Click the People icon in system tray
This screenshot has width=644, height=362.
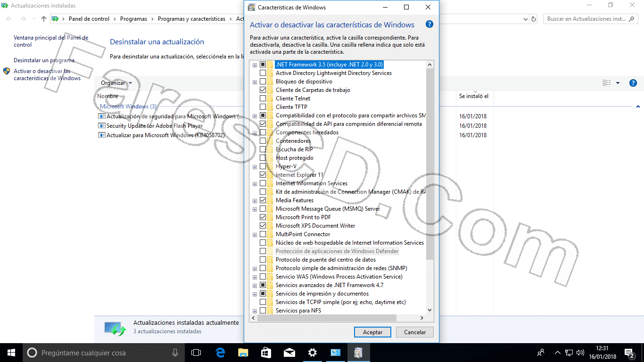541,353
